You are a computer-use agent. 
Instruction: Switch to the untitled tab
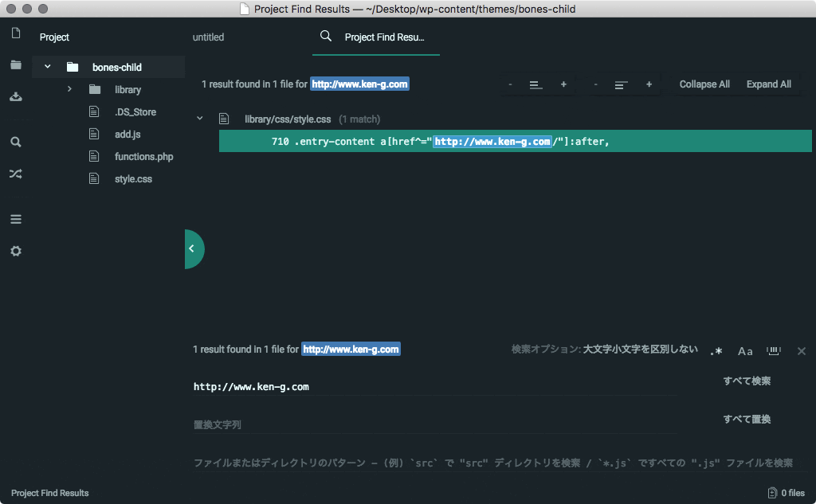click(208, 37)
